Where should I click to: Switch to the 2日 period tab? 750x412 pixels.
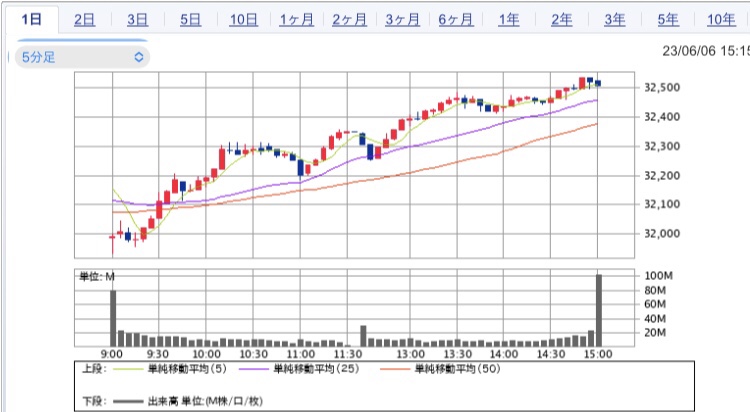pyautogui.click(x=84, y=20)
